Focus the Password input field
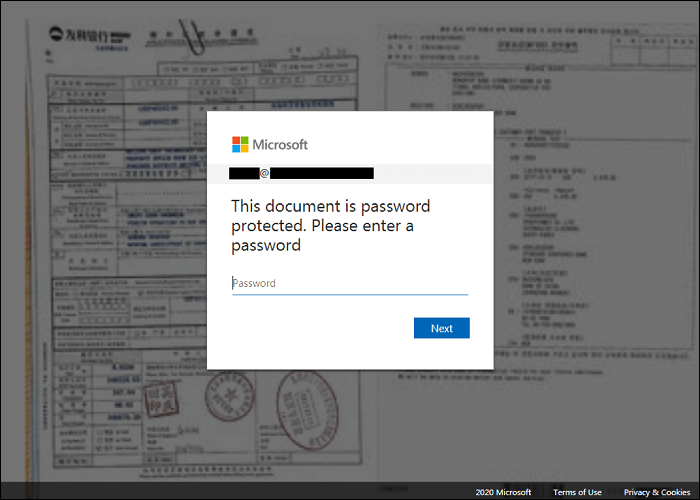The image size is (700, 500). click(350, 283)
